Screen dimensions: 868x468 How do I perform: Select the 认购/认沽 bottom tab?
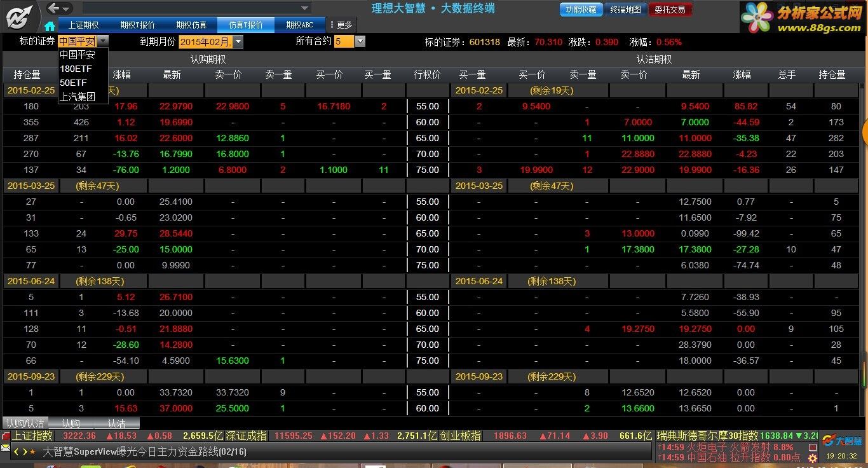click(x=25, y=423)
